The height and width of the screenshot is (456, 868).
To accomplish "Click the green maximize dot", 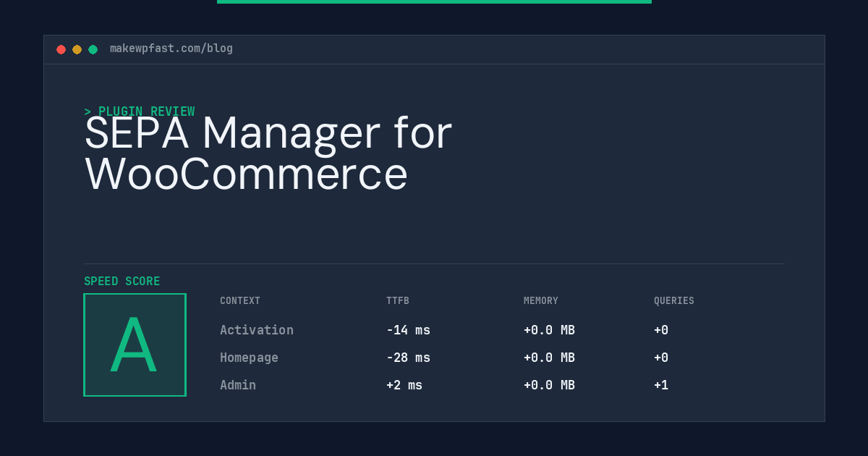I will tap(93, 49).
